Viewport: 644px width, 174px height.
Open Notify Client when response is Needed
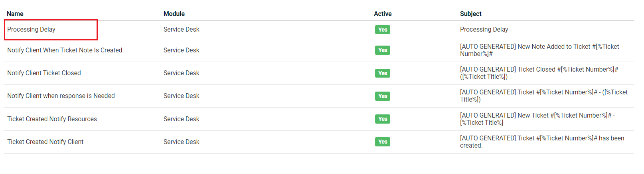(61, 96)
